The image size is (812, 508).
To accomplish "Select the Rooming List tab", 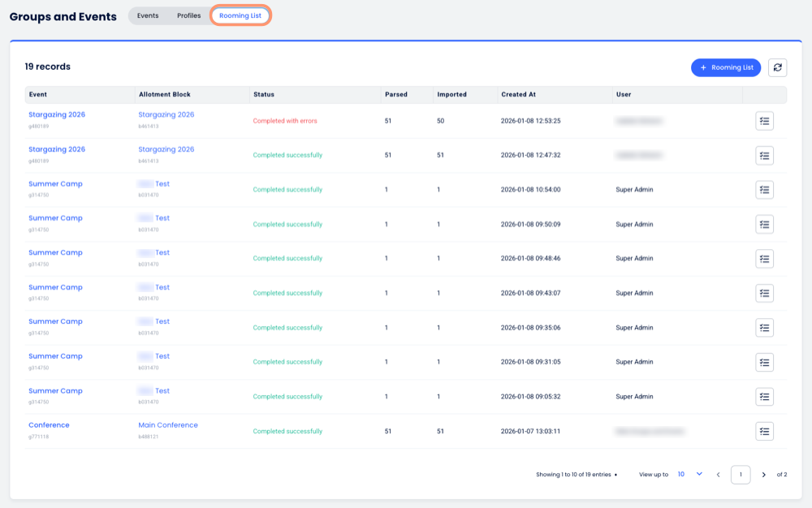I will [240, 15].
